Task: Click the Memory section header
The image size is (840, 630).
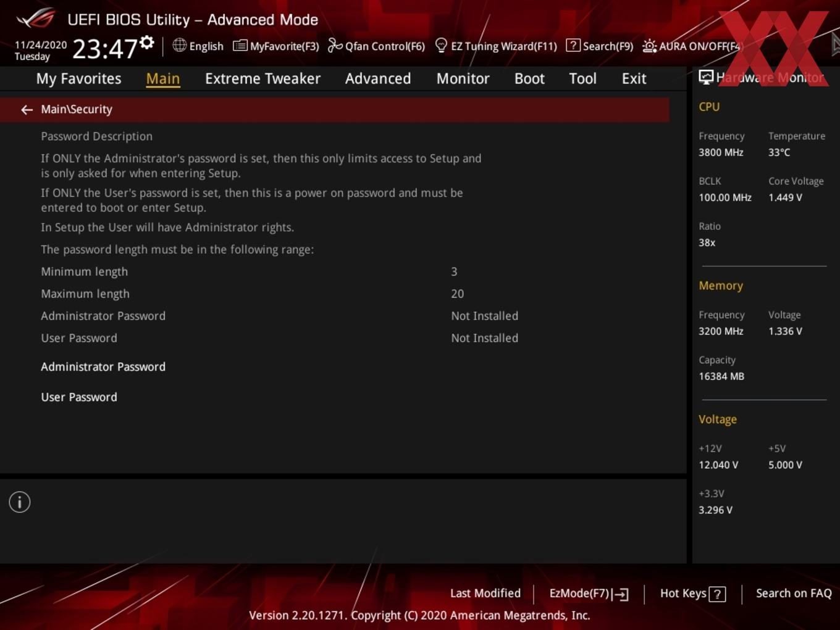Action: point(721,286)
